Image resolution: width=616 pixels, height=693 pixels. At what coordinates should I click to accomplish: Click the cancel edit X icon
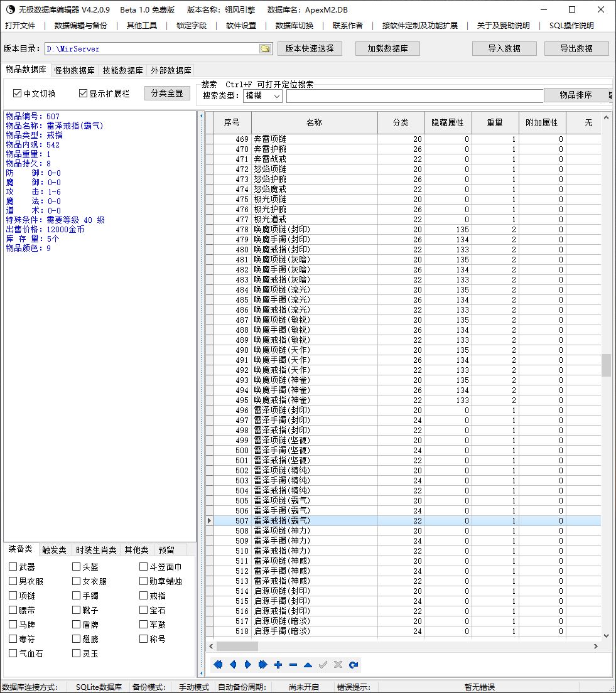(x=338, y=664)
